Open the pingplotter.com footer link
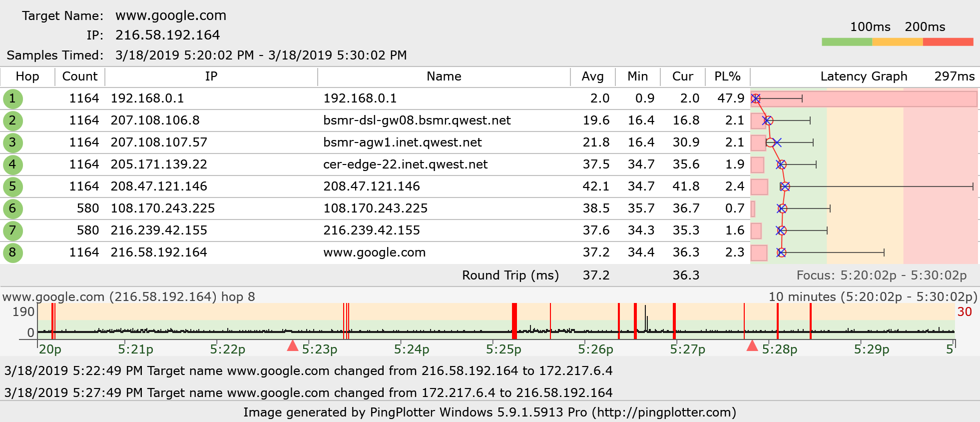This screenshot has height=422, width=980. pos(664,412)
